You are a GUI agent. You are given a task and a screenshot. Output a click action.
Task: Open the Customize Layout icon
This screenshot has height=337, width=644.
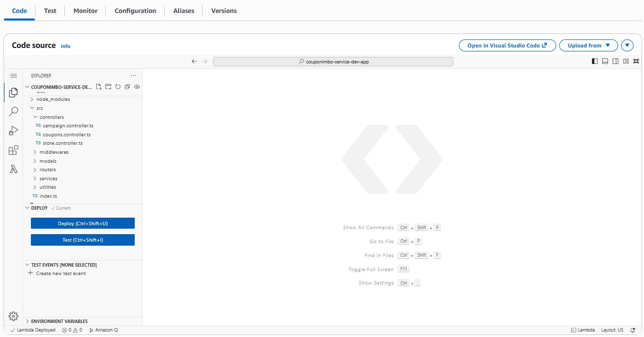pos(626,61)
